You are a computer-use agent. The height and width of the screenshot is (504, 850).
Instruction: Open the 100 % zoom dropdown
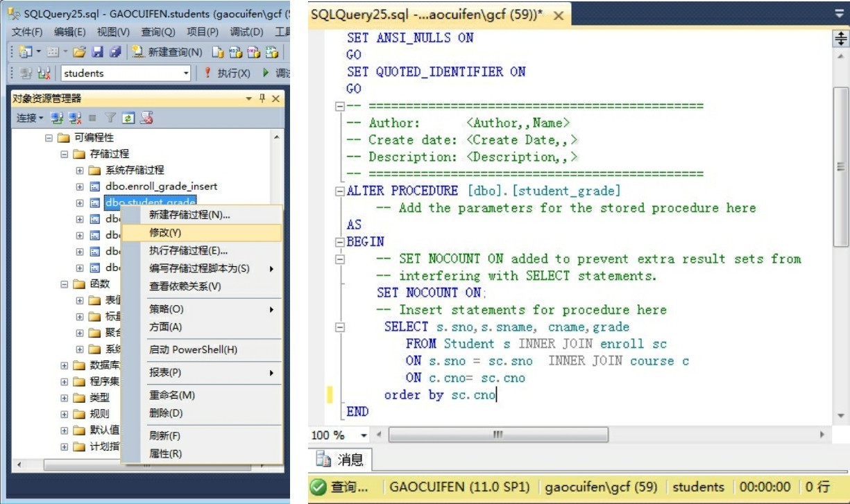(x=364, y=435)
